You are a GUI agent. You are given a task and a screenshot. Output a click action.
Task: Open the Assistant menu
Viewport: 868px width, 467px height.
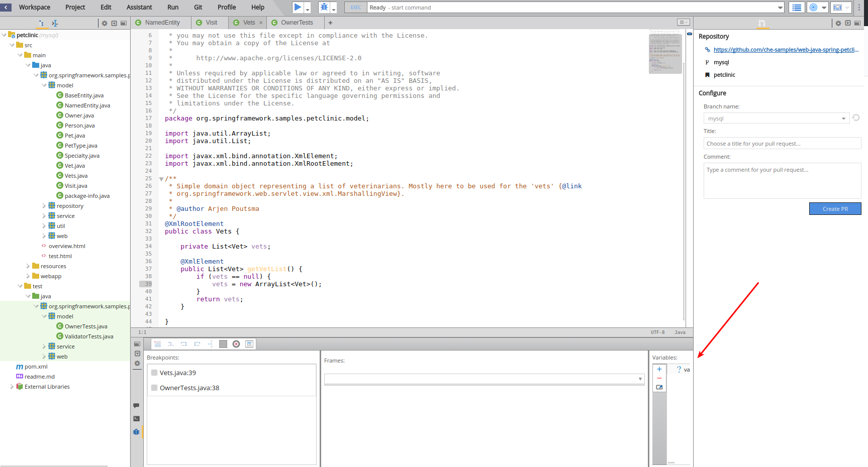coord(139,7)
